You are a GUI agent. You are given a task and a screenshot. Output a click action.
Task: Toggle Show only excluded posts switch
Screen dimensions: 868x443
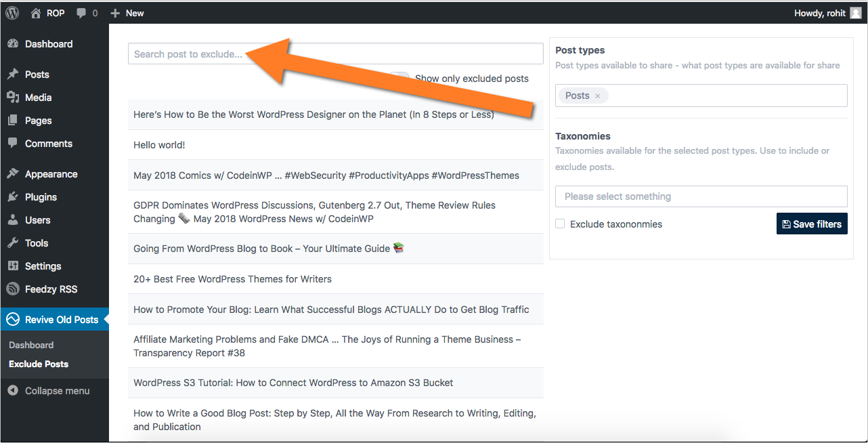(399, 79)
